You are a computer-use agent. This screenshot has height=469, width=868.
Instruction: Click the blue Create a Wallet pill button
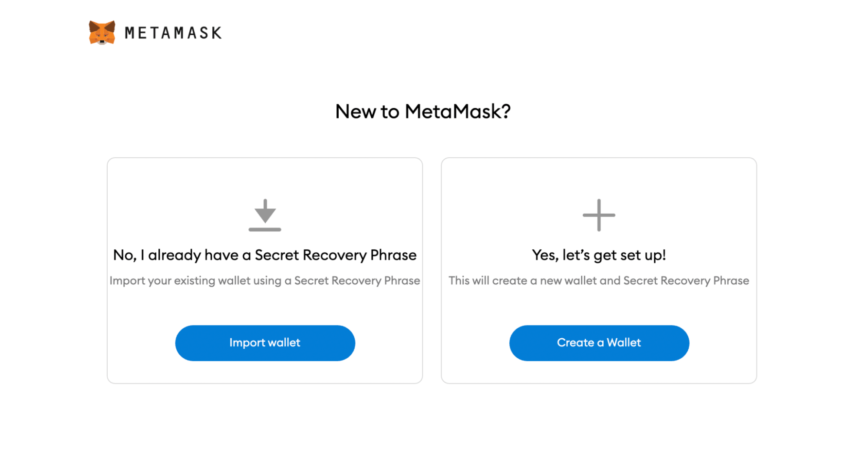[x=599, y=343]
